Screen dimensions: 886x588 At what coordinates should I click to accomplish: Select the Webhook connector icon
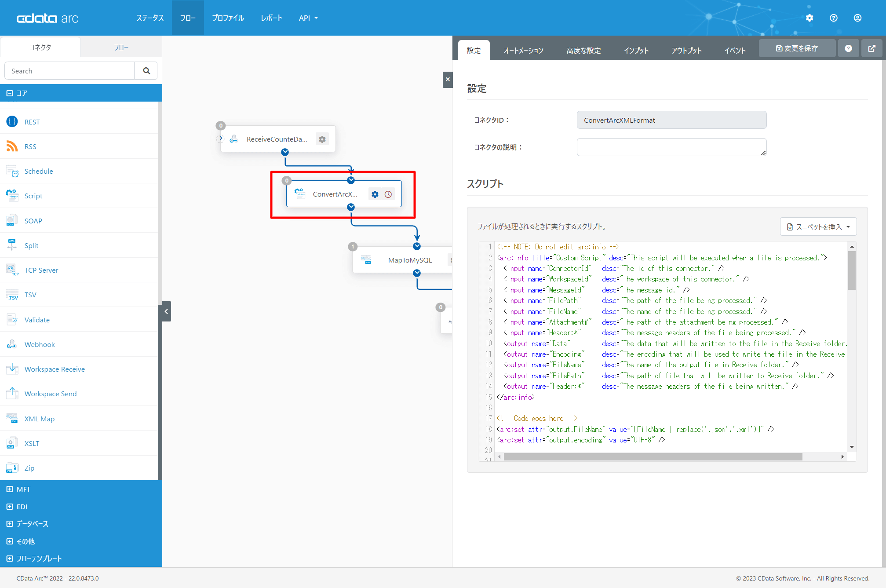[x=12, y=344]
